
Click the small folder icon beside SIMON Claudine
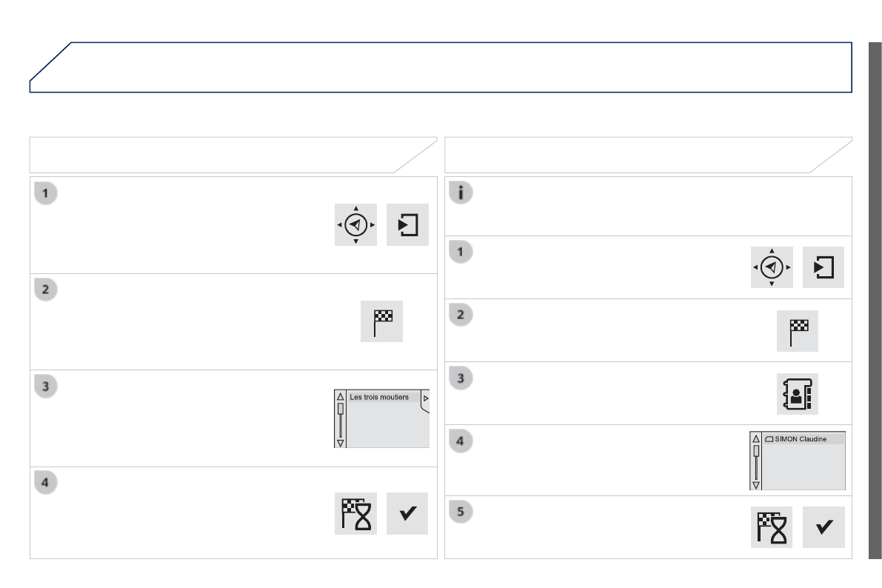tap(769, 439)
